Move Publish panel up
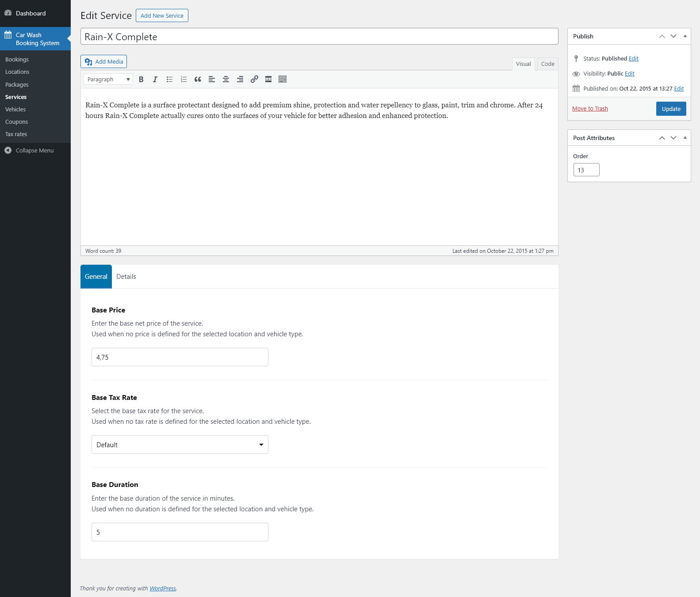The image size is (700, 597). click(x=662, y=36)
